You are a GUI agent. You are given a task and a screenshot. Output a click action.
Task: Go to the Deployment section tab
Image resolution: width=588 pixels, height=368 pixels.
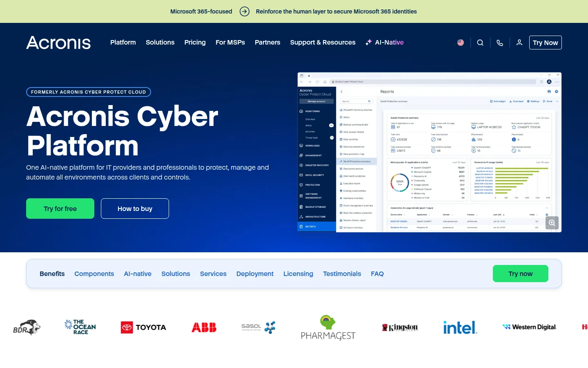click(x=255, y=274)
